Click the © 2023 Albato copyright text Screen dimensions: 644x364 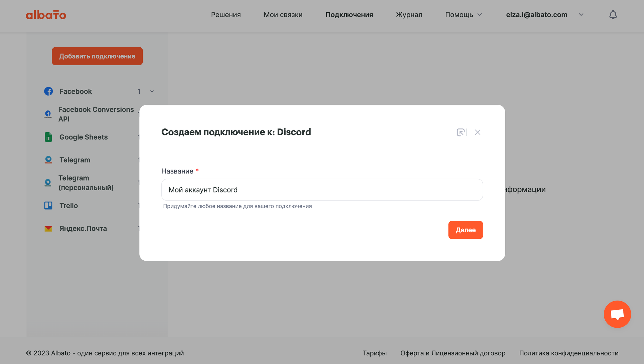point(105,353)
